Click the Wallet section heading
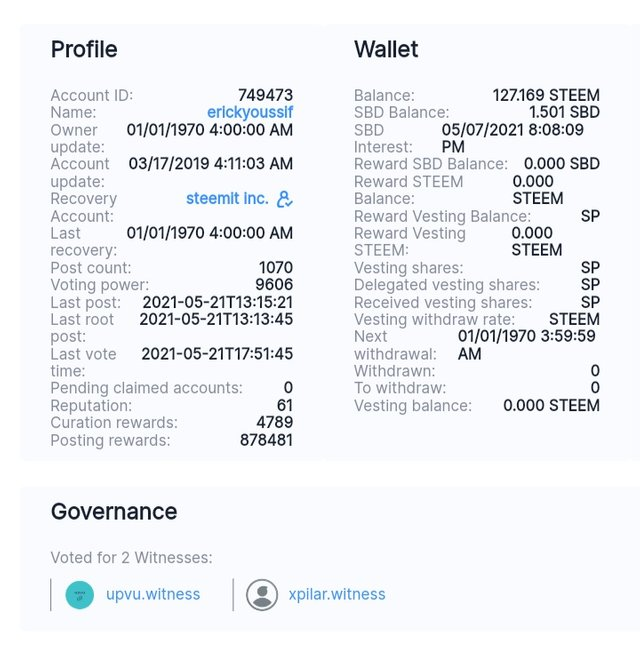Viewport: 640px width, 645px height. (386, 49)
